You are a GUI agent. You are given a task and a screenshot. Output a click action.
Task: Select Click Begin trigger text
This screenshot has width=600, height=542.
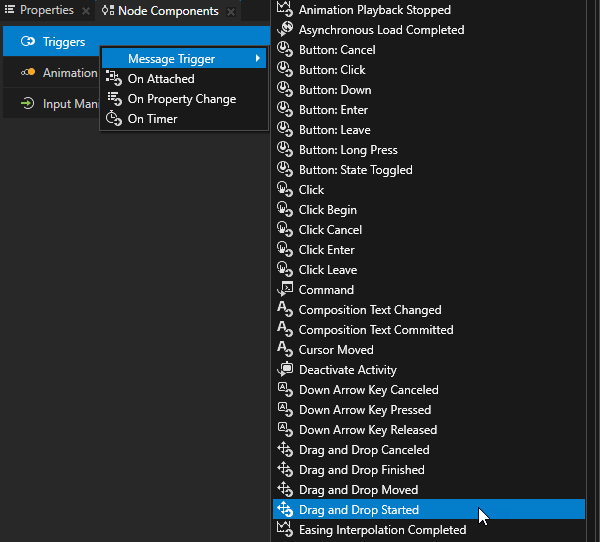tap(328, 210)
